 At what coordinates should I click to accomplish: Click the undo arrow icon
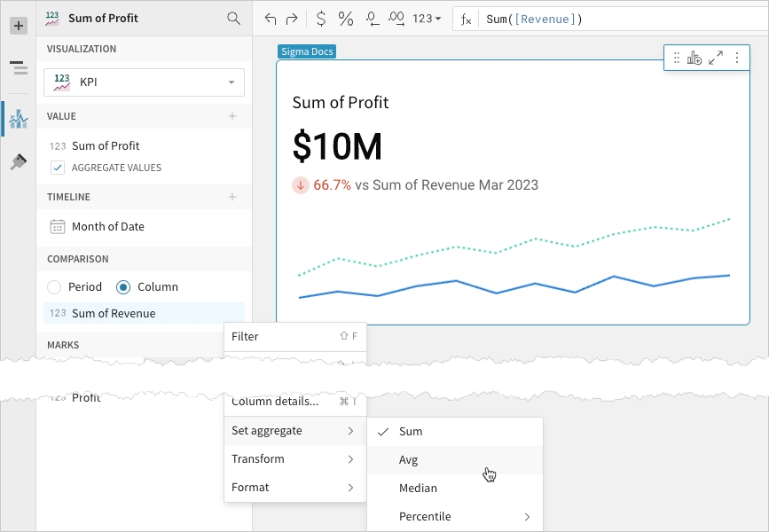coord(271,19)
